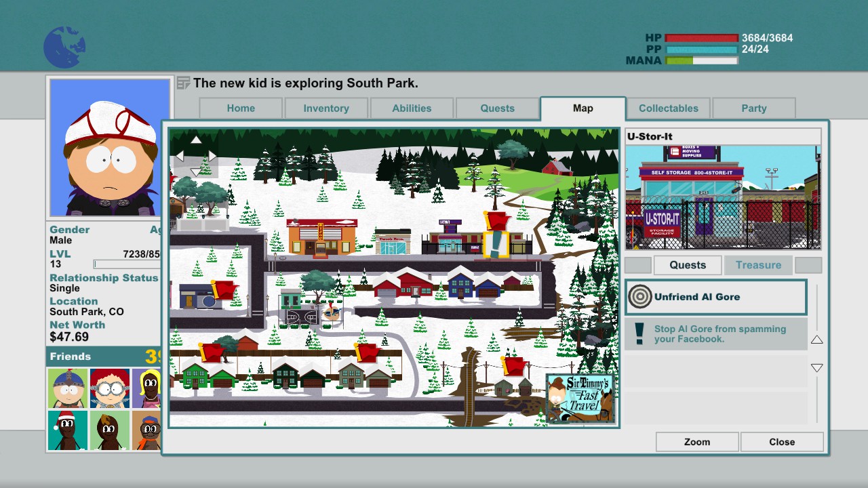The width and height of the screenshot is (868, 488).
Task: Select Mr. Hankey with Santa hat friend
Action: (x=68, y=430)
